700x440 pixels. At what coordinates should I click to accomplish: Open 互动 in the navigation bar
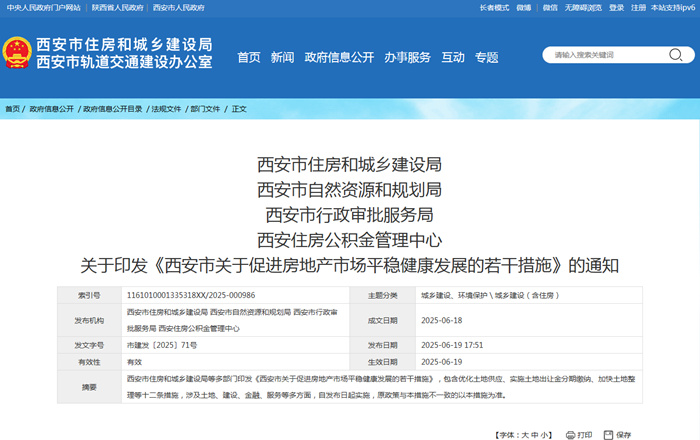coord(453,57)
